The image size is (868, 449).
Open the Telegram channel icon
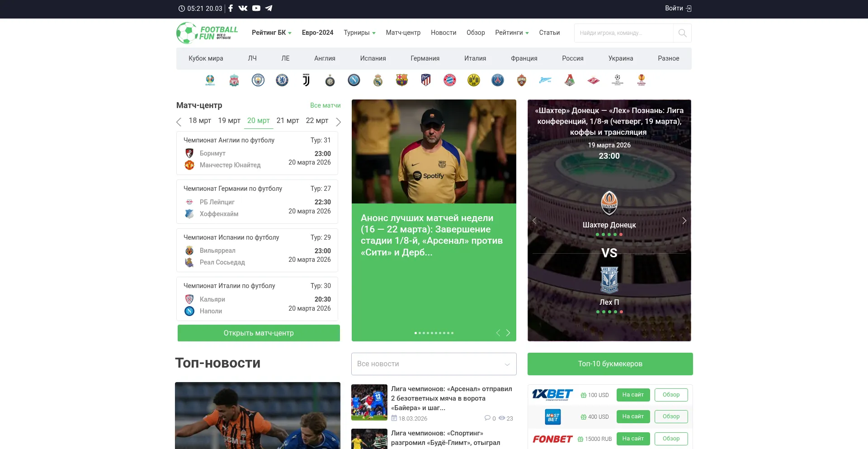coord(269,8)
